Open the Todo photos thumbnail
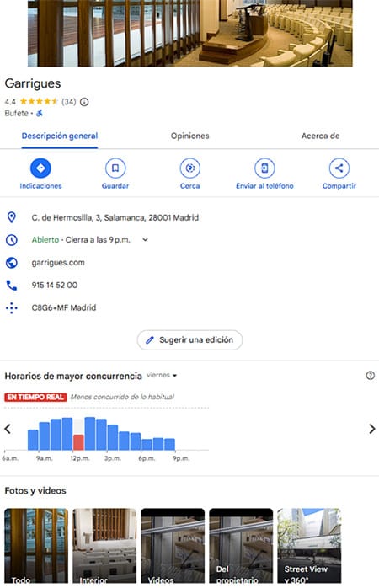Viewport: 379px width, 588px height. (36, 546)
